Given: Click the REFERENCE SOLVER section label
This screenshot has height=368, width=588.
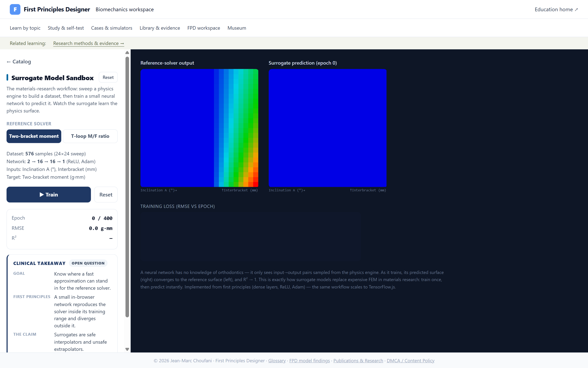Looking at the screenshot, I should point(29,124).
